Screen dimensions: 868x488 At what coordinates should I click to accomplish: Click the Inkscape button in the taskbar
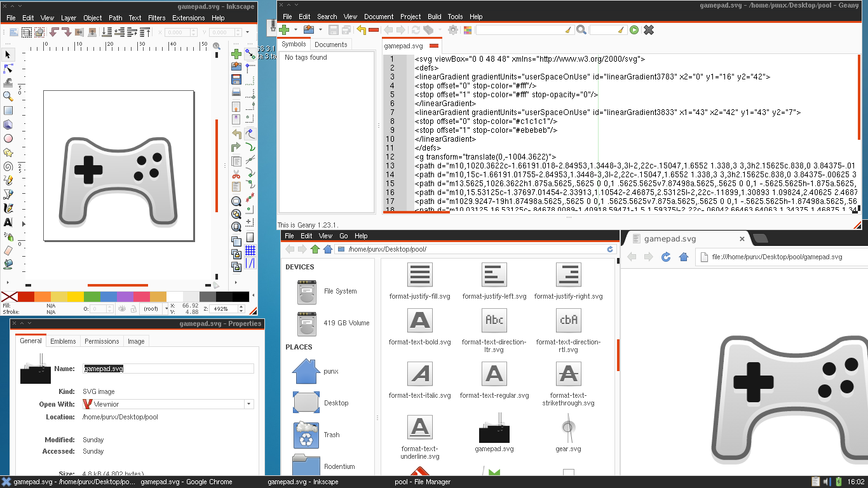[303, 482]
